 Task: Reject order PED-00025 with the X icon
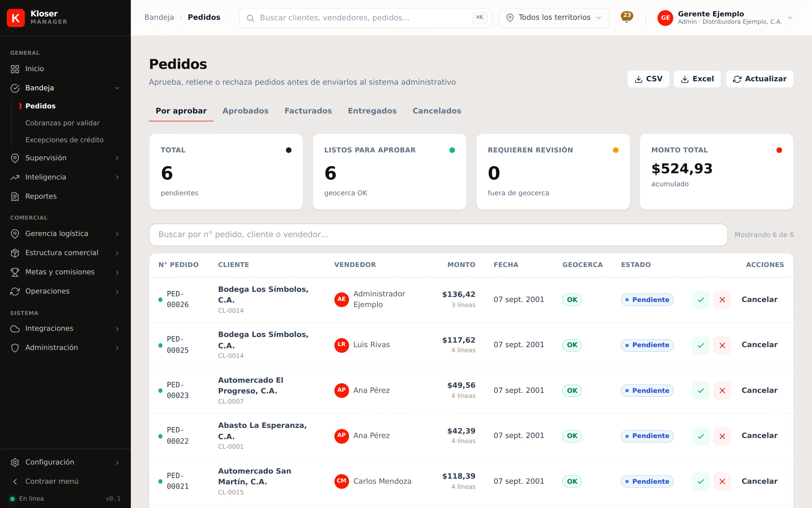point(722,345)
